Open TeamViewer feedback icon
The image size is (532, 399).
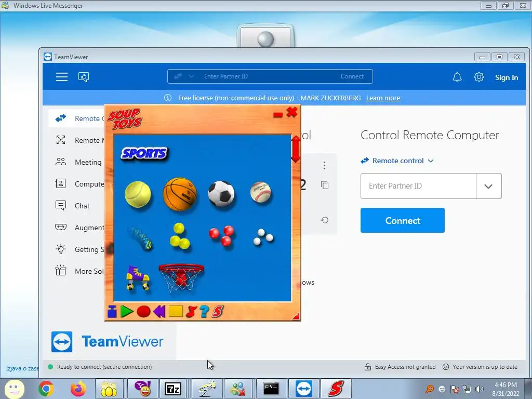pyautogui.click(x=84, y=77)
